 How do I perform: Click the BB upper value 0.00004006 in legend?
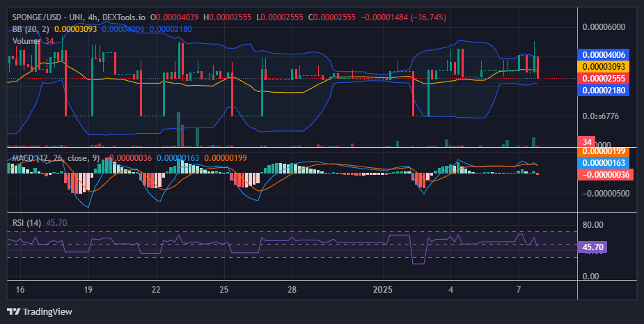pos(123,29)
